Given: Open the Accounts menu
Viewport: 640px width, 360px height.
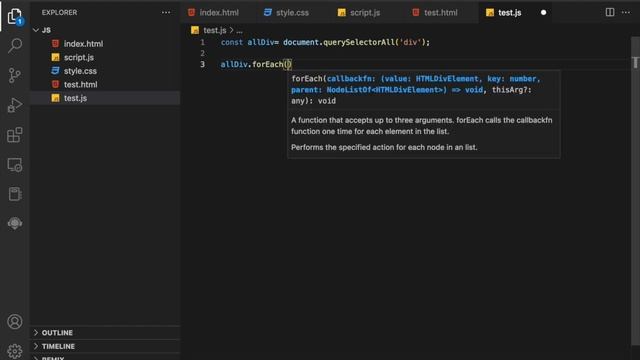Looking at the screenshot, I should 15,322.
